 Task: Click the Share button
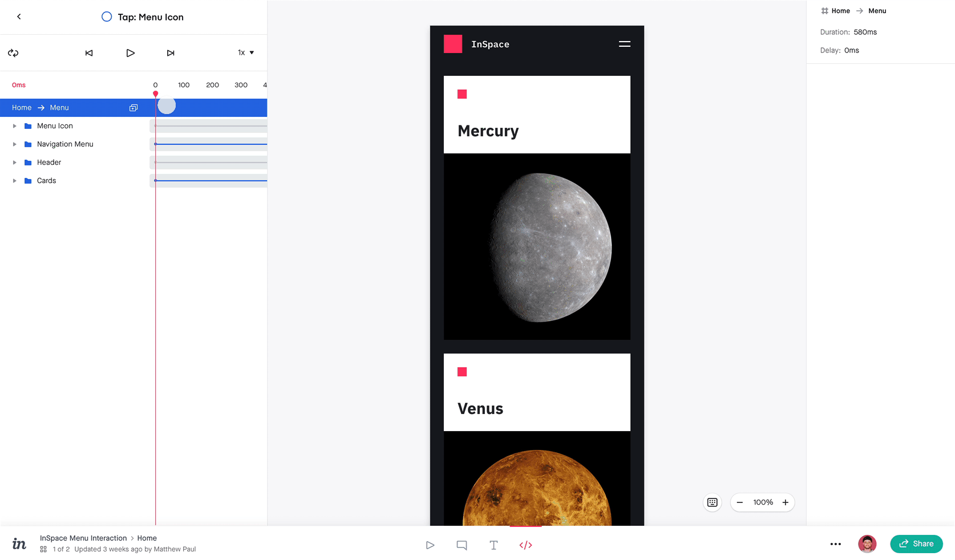[x=916, y=544]
